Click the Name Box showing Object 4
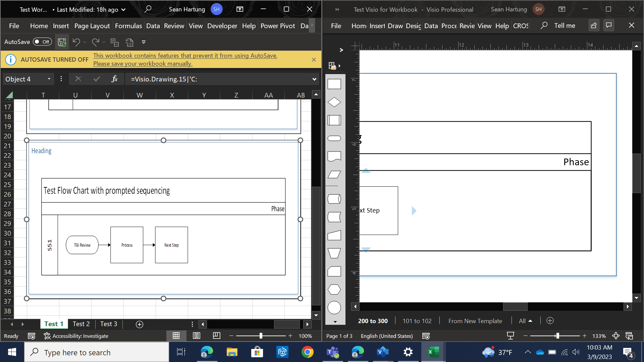Viewport: 644px width, 362px height. (x=24, y=79)
